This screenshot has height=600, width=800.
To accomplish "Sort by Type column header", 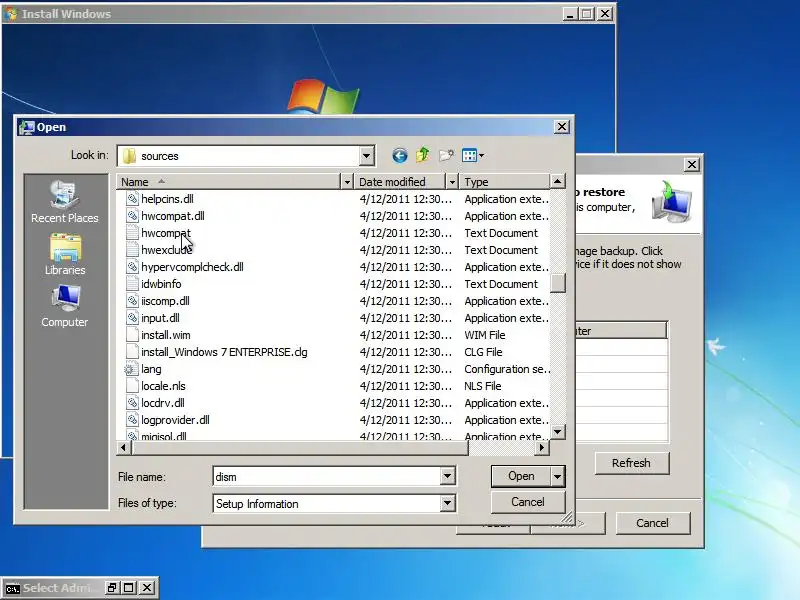I will click(x=505, y=182).
